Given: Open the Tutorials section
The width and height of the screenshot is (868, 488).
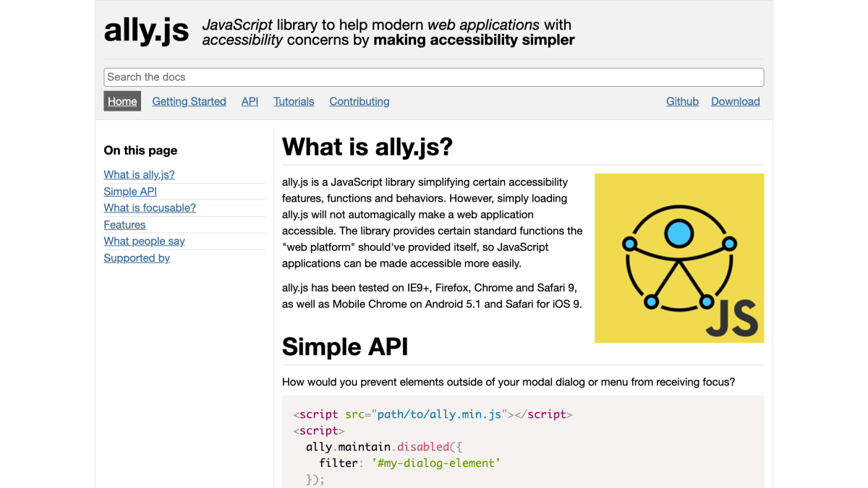Looking at the screenshot, I should pyautogui.click(x=294, y=101).
